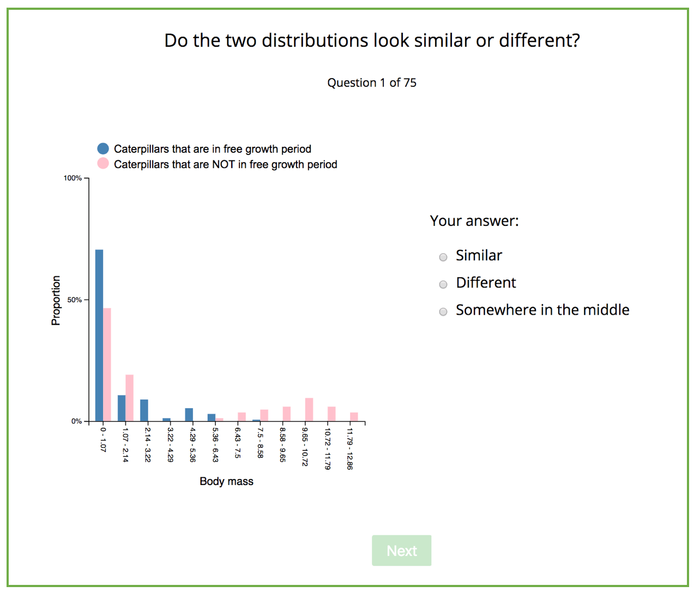Image resolution: width=700 pixels, height=598 pixels.
Task: Click the pink bar at 1.07 - 2.14
Action: click(x=129, y=398)
